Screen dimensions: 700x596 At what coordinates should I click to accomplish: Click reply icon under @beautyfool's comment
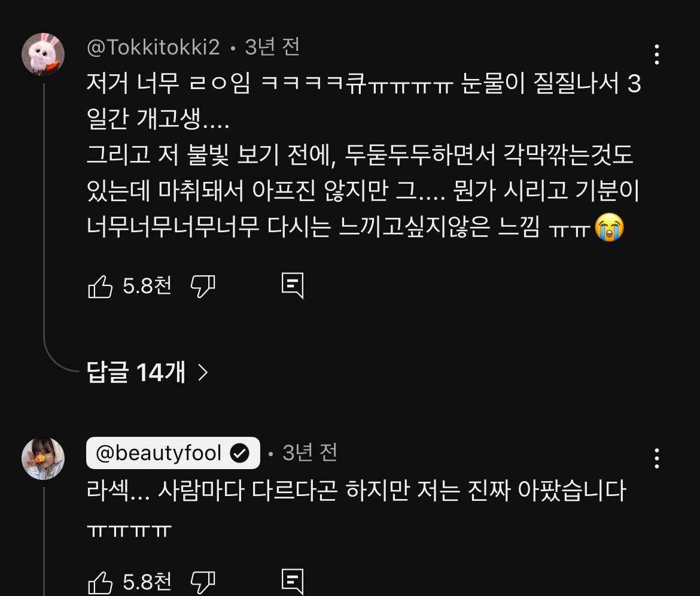pos(293,582)
